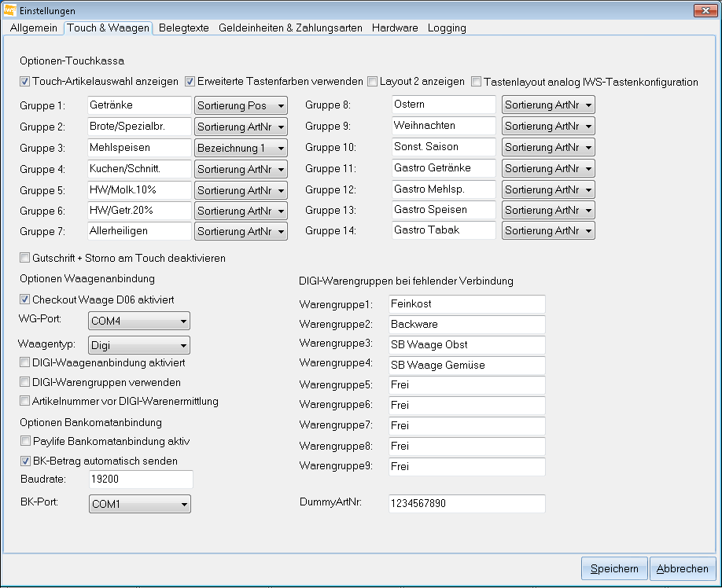Toggle Erweiterte Tastenfarben verwenden checkbox
The width and height of the screenshot is (722, 588).
(x=190, y=82)
